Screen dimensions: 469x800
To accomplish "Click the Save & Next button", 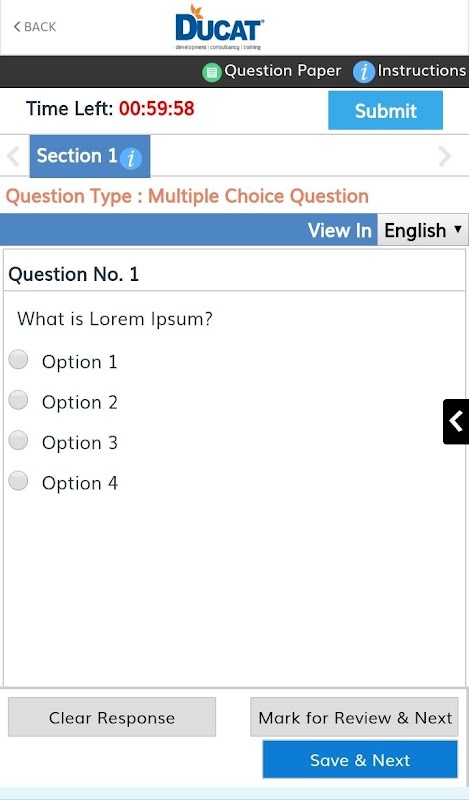I will (360, 760).
